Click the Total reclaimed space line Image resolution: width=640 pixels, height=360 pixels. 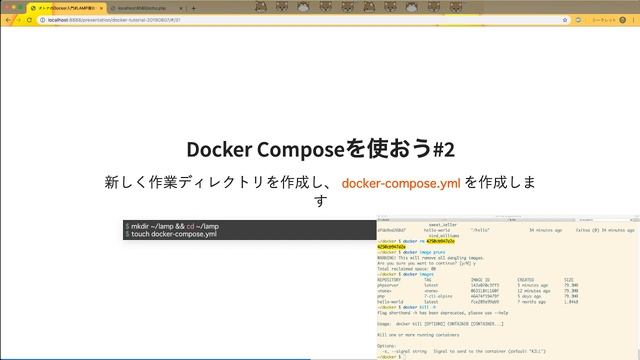(407, 269)
